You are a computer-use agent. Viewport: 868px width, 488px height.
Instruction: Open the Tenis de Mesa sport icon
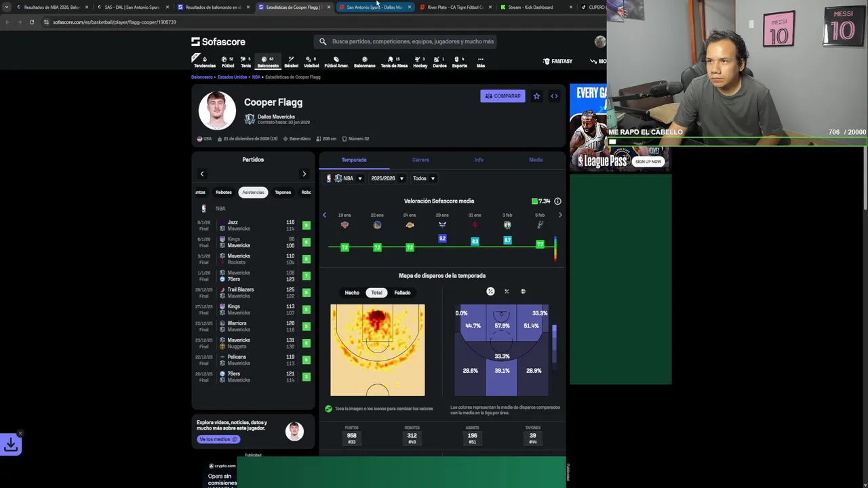[394, 62]
